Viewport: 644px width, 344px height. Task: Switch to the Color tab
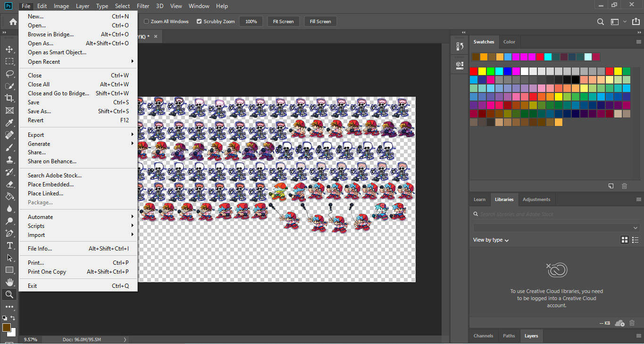click(x=509, y=42)
